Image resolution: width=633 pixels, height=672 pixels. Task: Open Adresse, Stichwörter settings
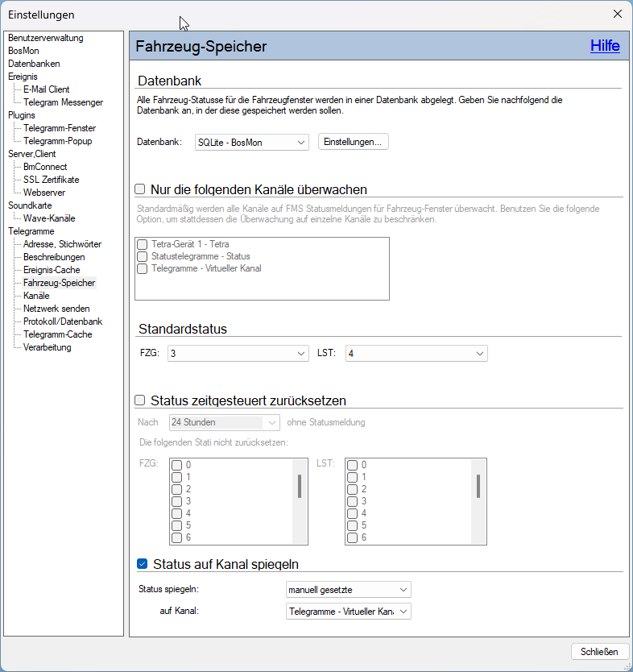62,244
